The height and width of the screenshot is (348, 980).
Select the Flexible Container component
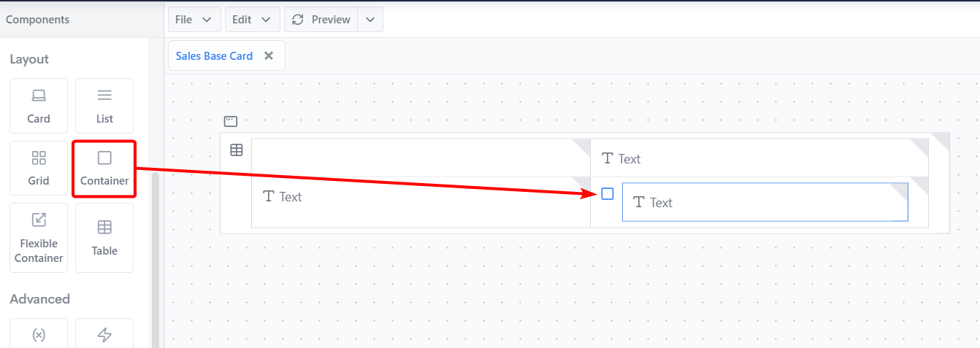pyautogui.click(x=39, y=238)
